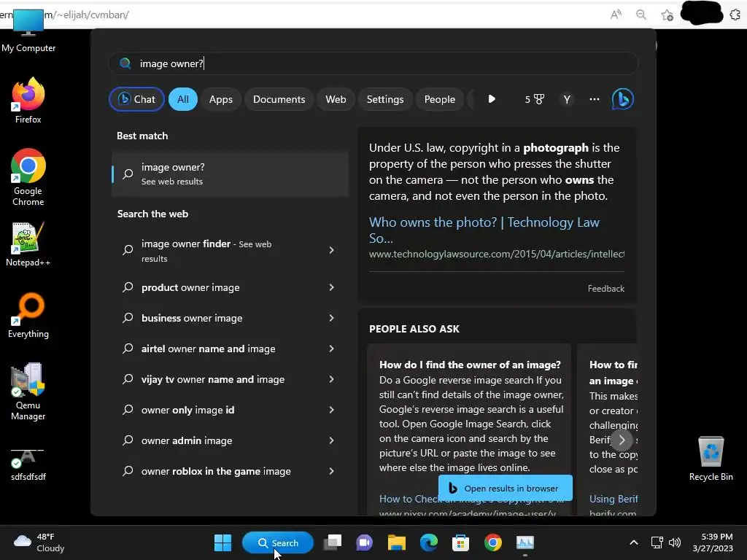Click the read aloud icon in browser bar
This screenshot has height=560, width=747.
pos(616,15)
